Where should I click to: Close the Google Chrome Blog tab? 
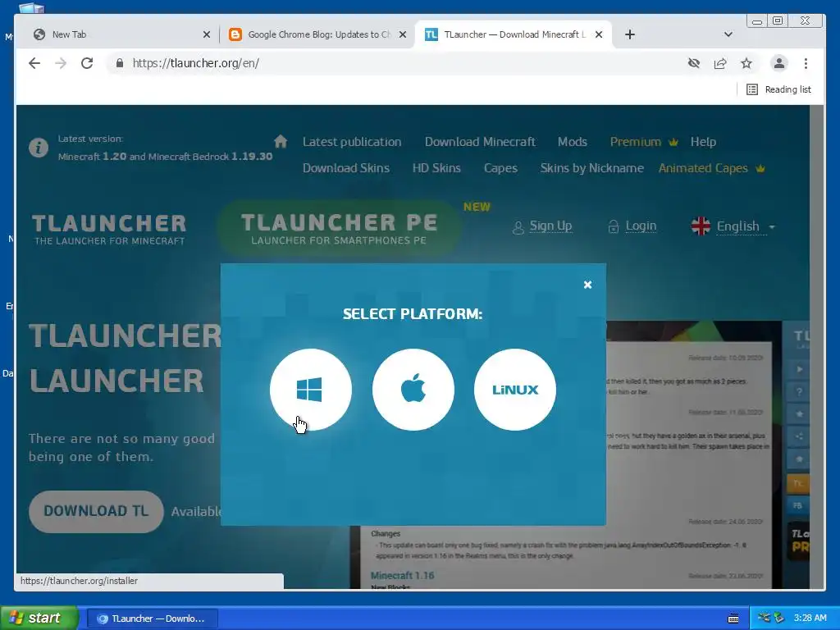click(403, 34)
